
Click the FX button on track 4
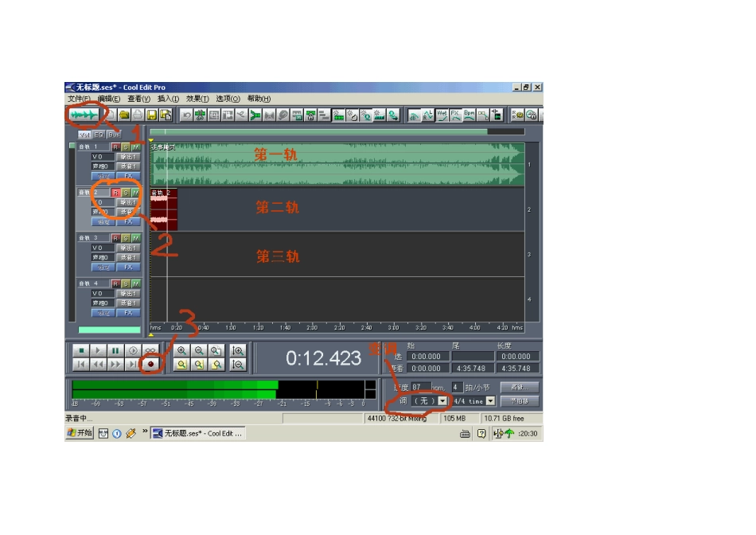pos(128,313)
